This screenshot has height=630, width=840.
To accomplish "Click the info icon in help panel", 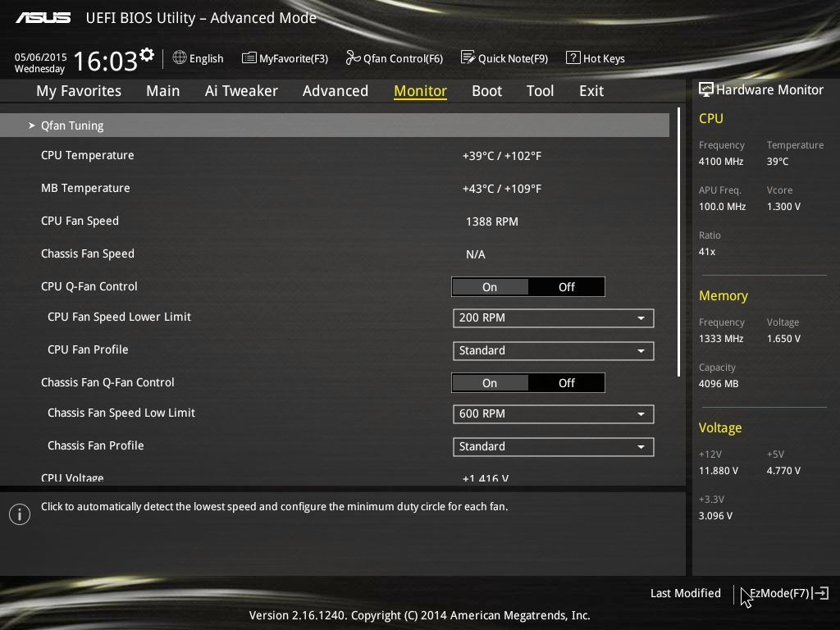I will (20, 514).
